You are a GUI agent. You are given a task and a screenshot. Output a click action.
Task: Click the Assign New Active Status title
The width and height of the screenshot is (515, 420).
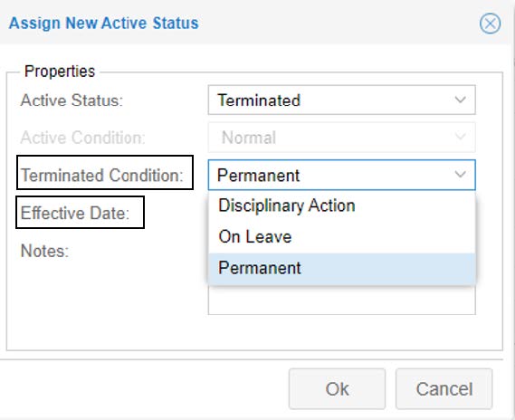104,23
